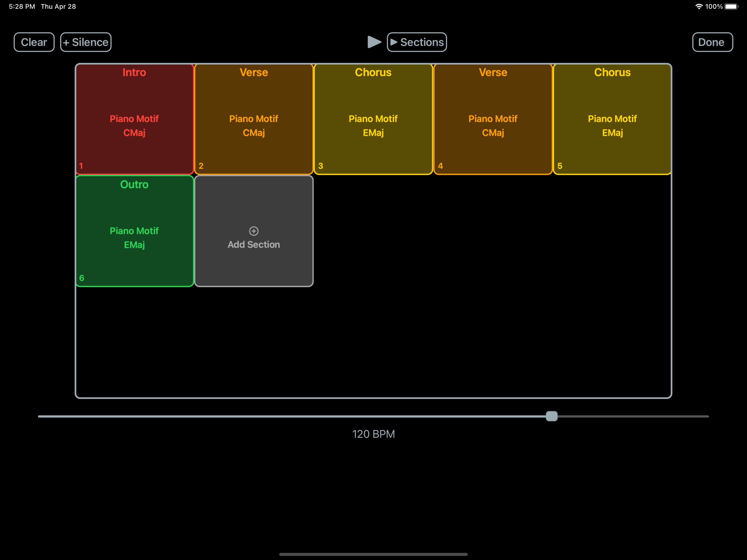Tap the Intro title text
Screen dimensions: 747x560
pyautogui.click(x=135, y=72)
